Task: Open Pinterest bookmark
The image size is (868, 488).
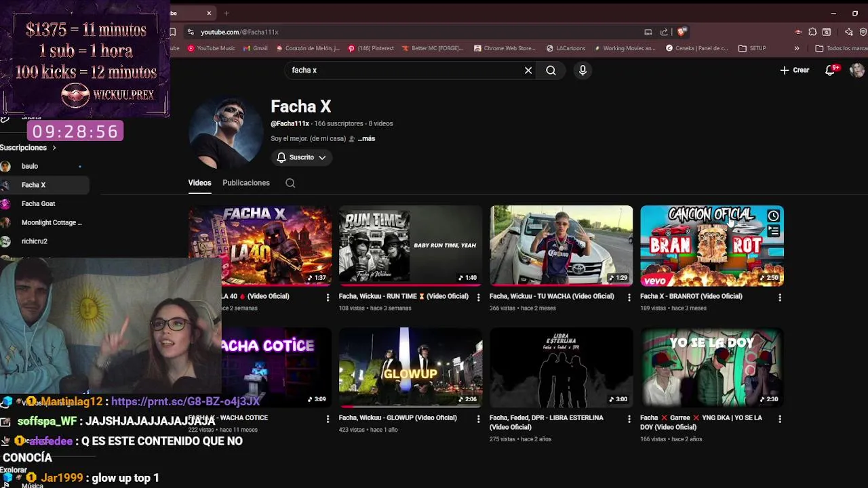Action: click(x=371, y=48)
